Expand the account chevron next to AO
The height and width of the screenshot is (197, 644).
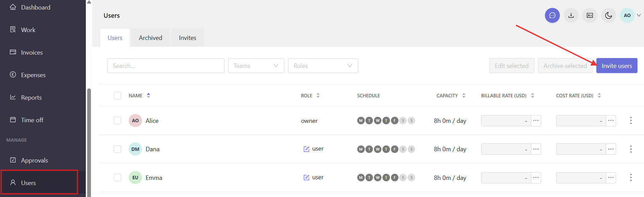(639, 15)
